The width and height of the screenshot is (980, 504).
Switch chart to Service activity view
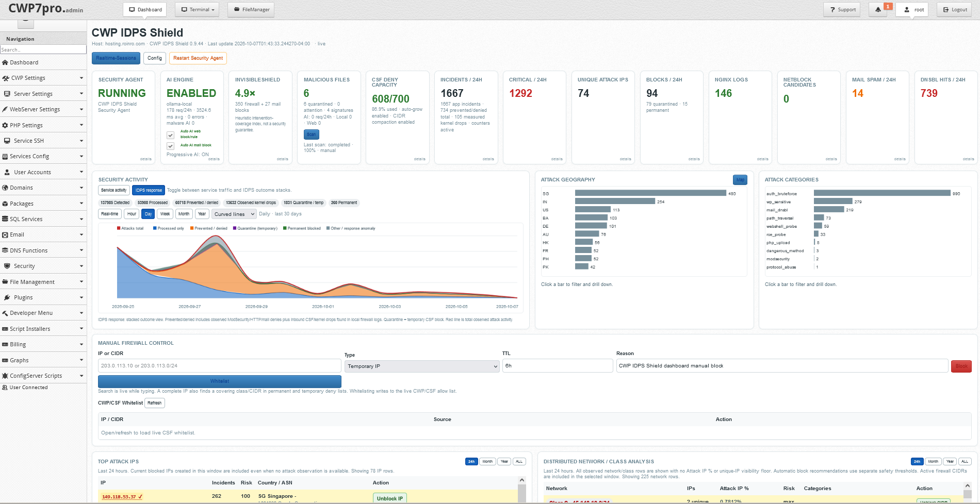coord(113,190)
